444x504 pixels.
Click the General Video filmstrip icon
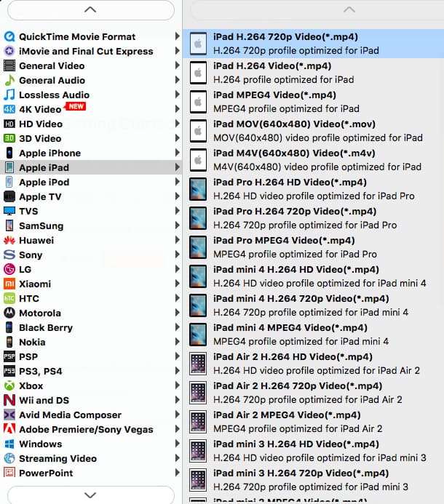point(9,65)
